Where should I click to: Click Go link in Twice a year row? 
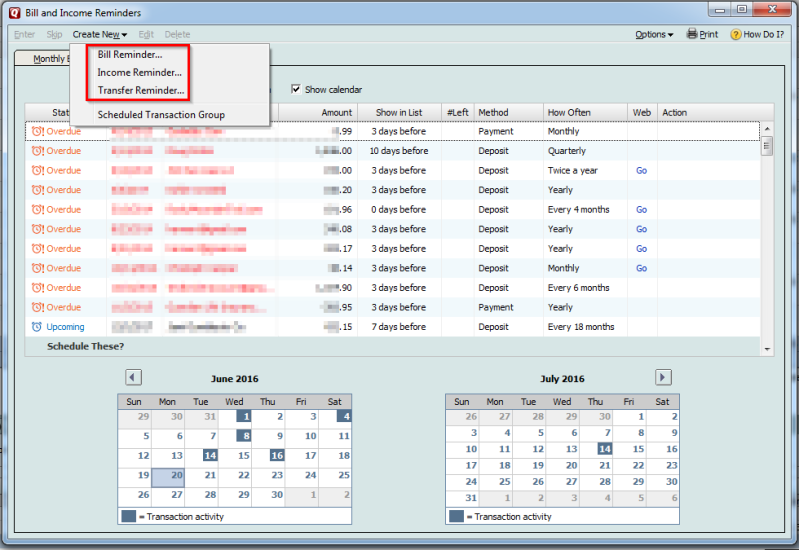[641, 170]
